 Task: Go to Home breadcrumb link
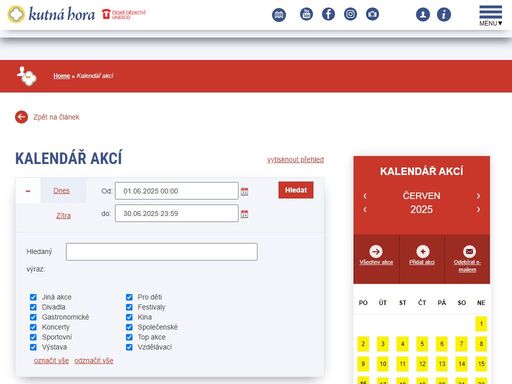62,76
